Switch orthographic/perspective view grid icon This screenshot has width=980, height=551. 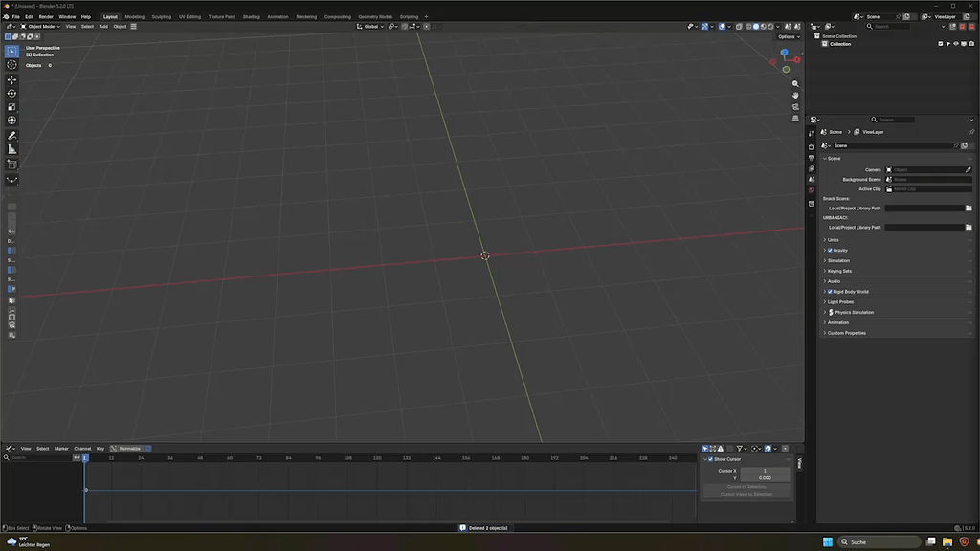(795, 118)
